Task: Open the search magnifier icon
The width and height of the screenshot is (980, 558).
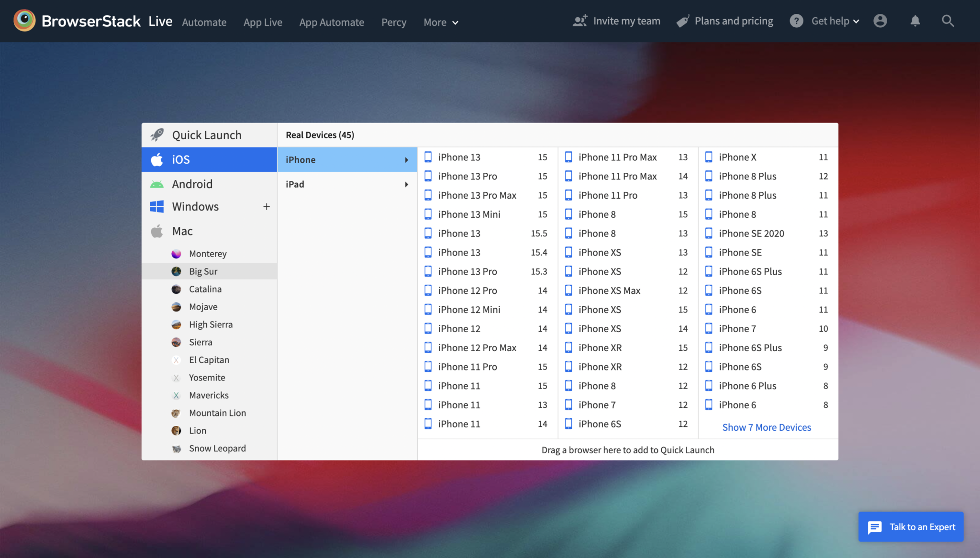Action: (947, 21)
